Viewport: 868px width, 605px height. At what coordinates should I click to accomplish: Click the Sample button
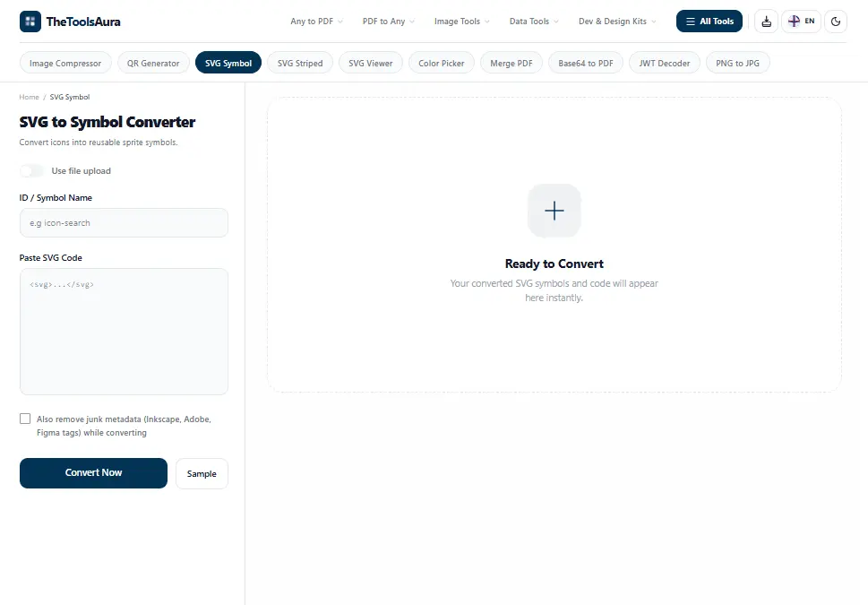tap(202, 474)
